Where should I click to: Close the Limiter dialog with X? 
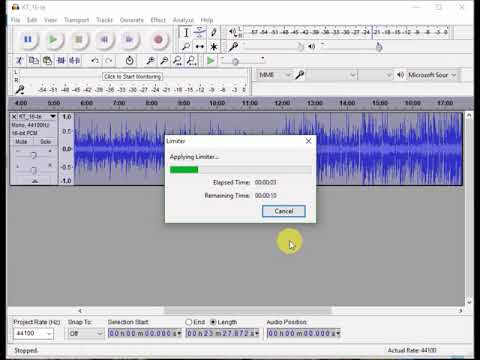(308, 141)
